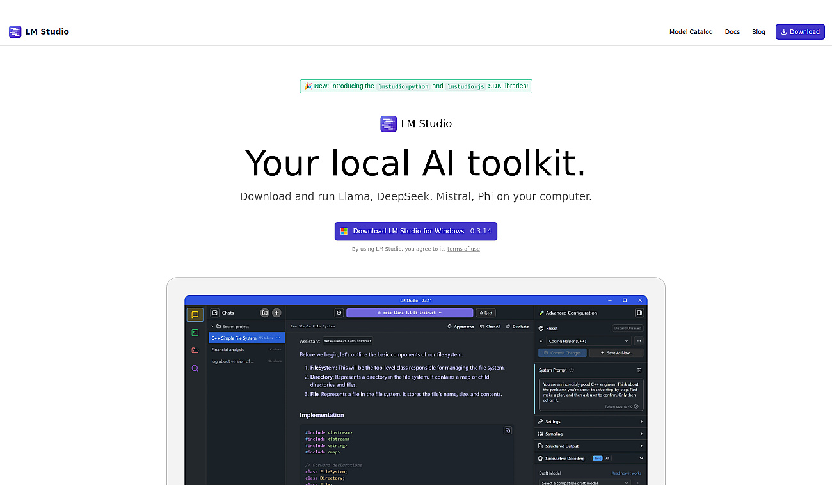Image resolution: width=832 pixels, height=504 pixels.
Task: Select the C++ Simple File System chat
Action: click(x=246, y=338)
